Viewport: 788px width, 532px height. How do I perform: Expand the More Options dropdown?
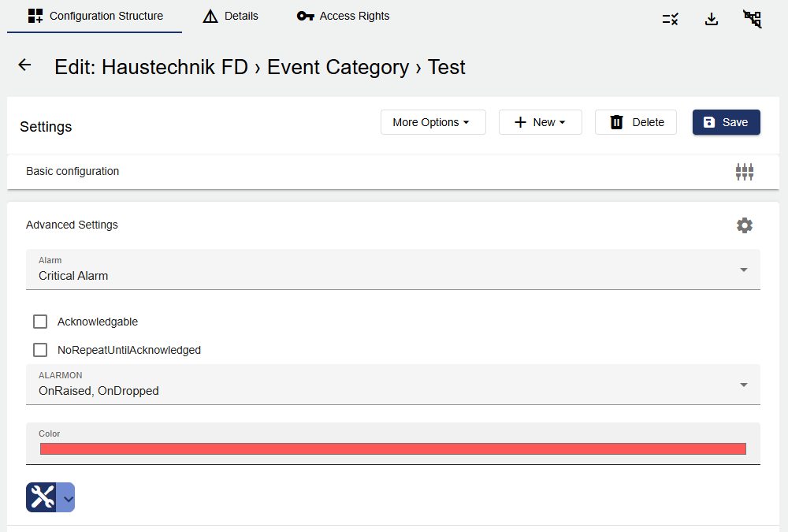coord(433,122)
